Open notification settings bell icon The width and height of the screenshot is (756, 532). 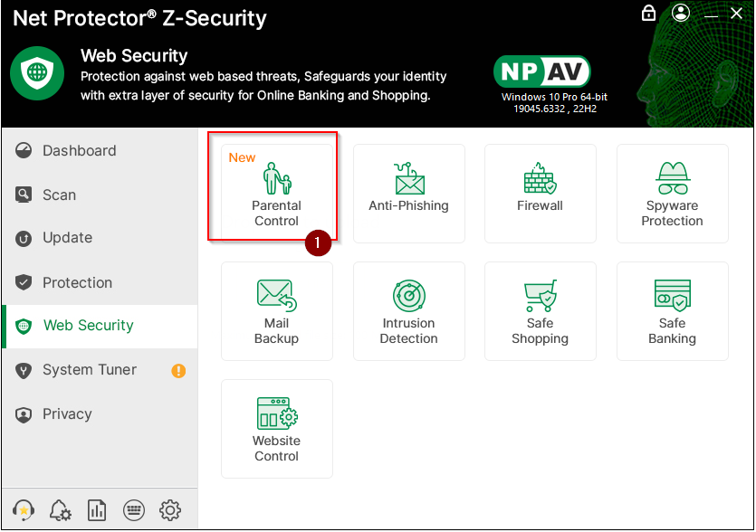click(x=61, y=510)
